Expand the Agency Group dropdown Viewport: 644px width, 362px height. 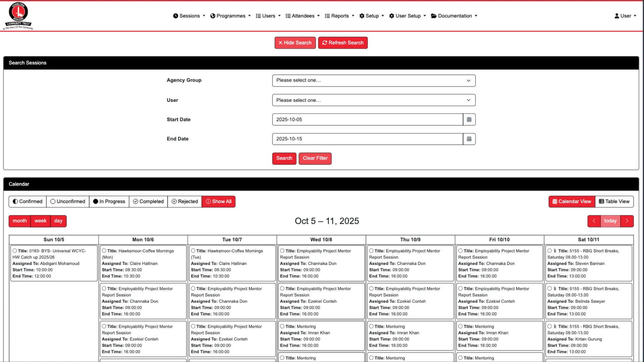tap(374, 80)
